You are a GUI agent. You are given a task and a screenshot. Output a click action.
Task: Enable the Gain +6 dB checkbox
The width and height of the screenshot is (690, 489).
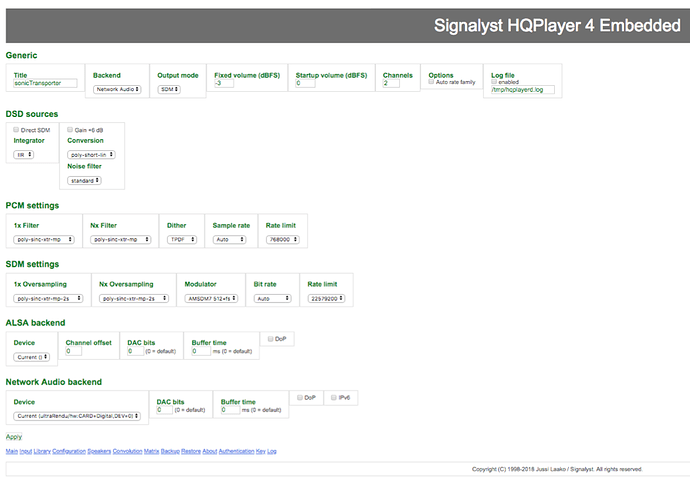70,130
